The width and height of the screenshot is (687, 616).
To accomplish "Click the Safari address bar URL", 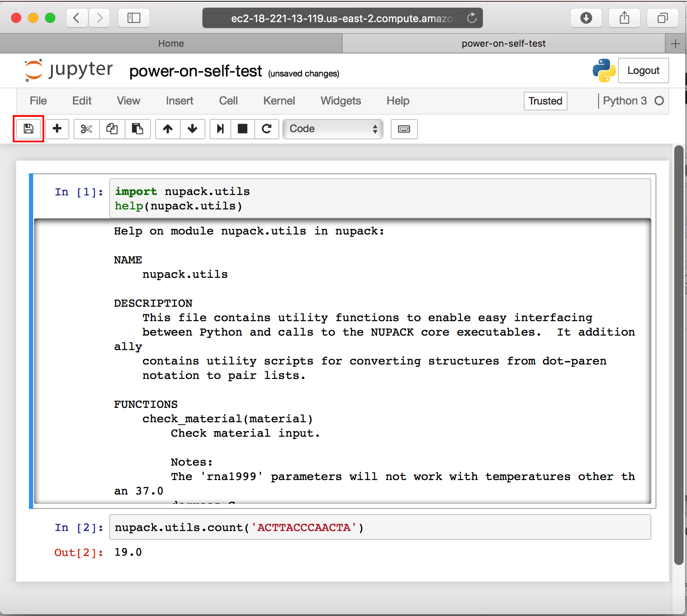I will click(x=342, y=18).
